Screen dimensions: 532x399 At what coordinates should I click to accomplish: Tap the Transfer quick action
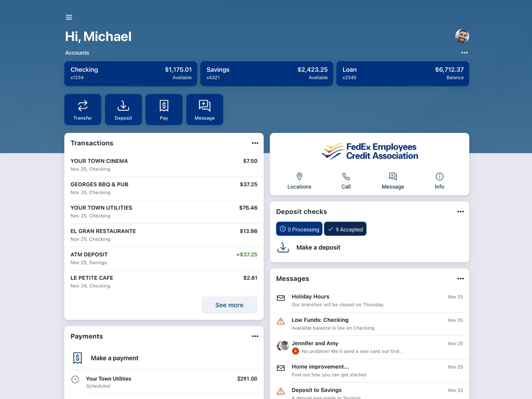pos(83,110)
